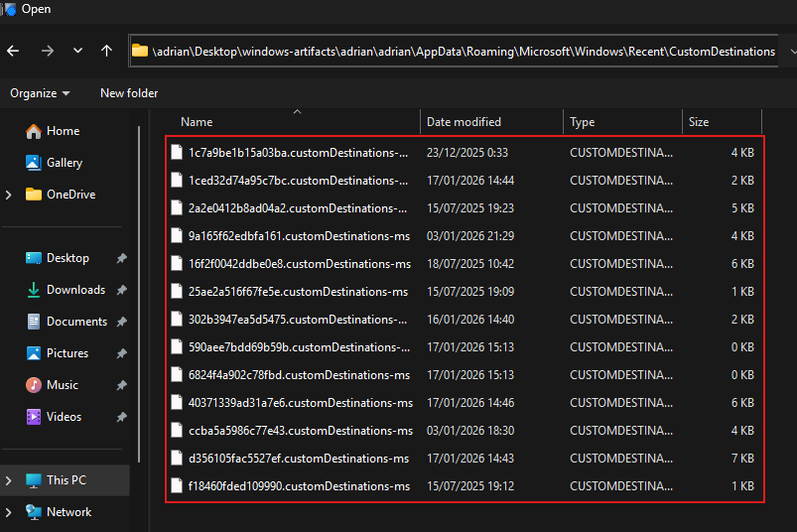The image size is (797, 532).
Task: Open the Recent locations chevron
Action: [77, 51]
